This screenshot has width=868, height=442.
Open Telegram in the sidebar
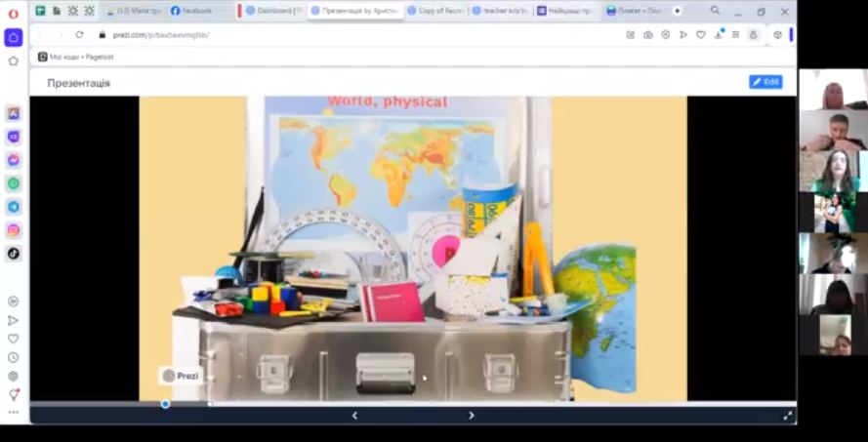[14, 206]
